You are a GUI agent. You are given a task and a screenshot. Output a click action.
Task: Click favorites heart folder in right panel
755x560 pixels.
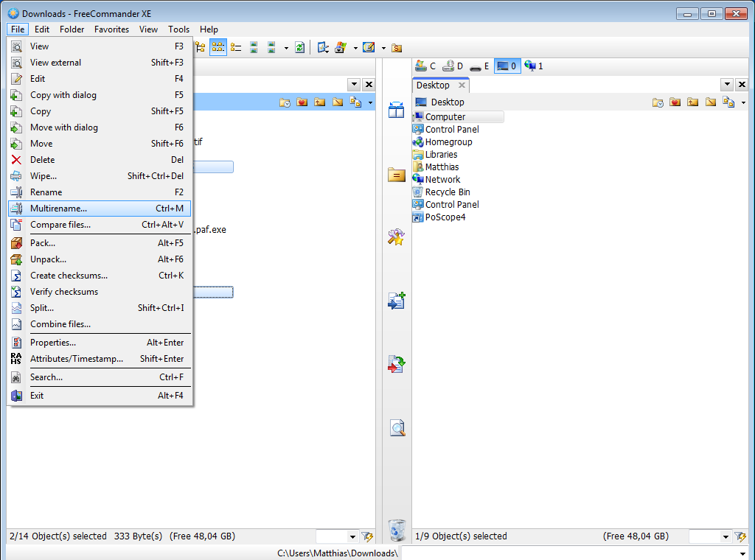point(675,102)
